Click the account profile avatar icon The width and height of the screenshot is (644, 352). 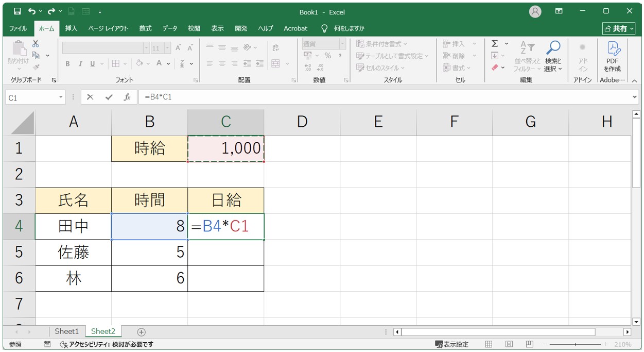(535, 11)
